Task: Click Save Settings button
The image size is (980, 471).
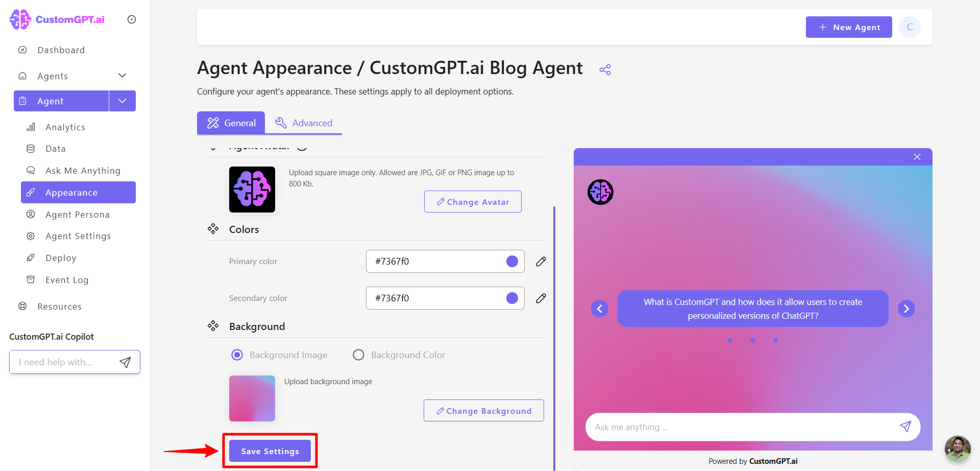Action: point(270,451)
